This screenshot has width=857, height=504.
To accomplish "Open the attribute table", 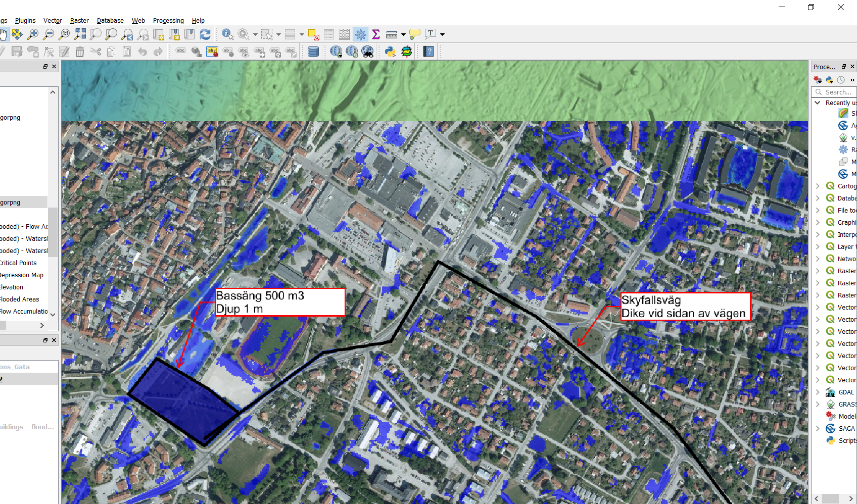I will (329, 34).
